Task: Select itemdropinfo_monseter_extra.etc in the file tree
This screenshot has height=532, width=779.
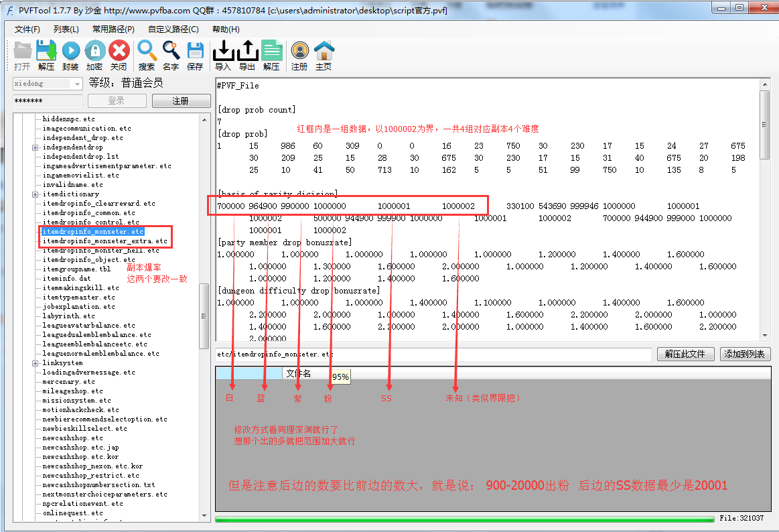Action: pos(104,241)
